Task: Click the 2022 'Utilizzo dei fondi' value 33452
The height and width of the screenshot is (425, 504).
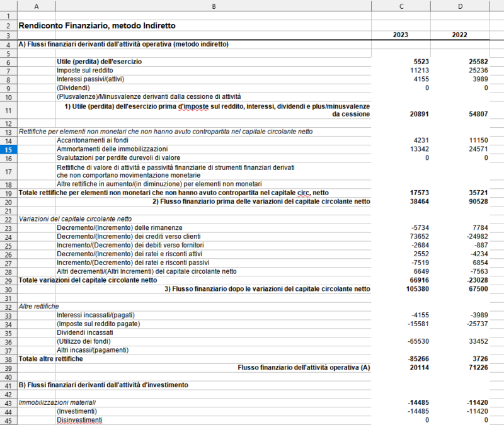Action: [476, 341]
